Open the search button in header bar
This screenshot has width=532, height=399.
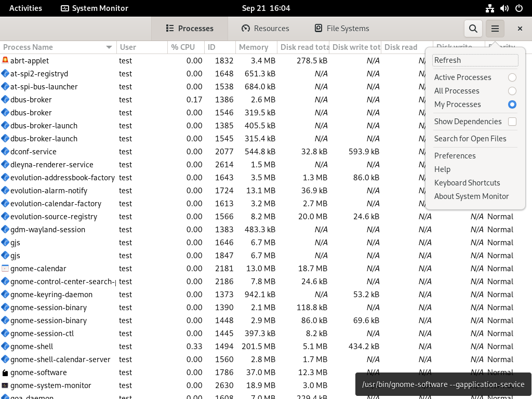point(473,29)
